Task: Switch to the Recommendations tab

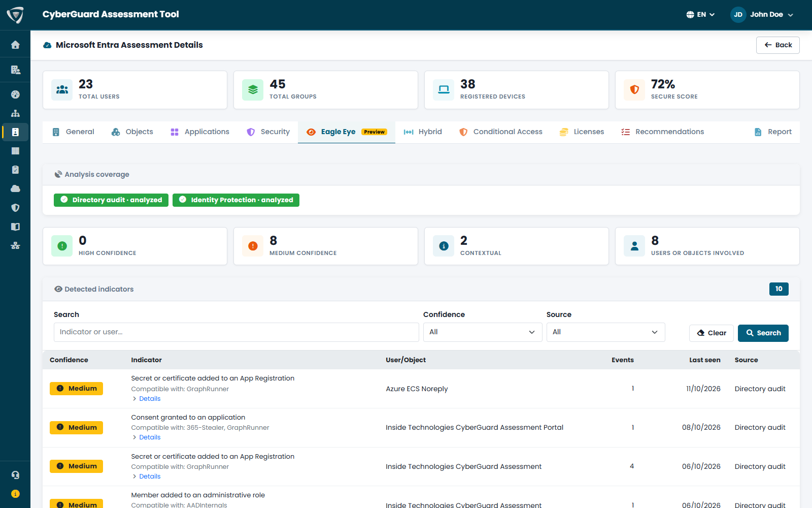Action: point(663,132)
